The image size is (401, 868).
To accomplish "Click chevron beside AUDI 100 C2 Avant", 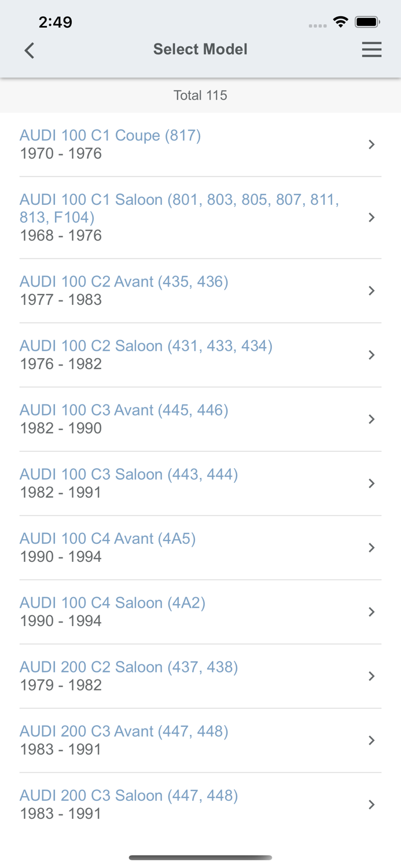I will [371, 290].
